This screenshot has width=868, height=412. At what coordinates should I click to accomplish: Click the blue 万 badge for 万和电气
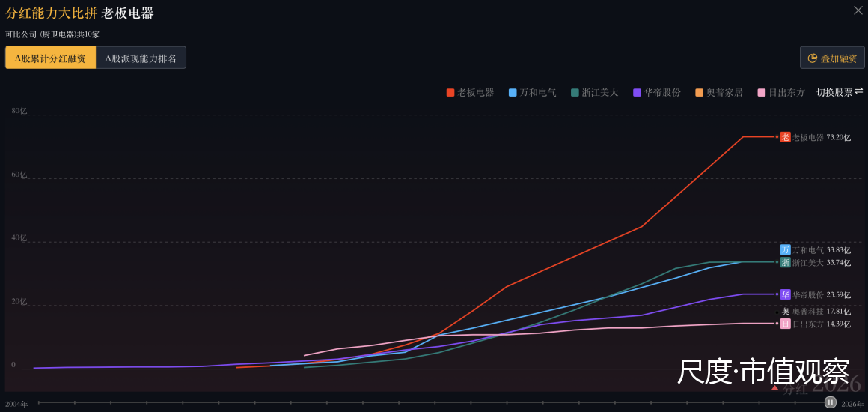[785, 249]
